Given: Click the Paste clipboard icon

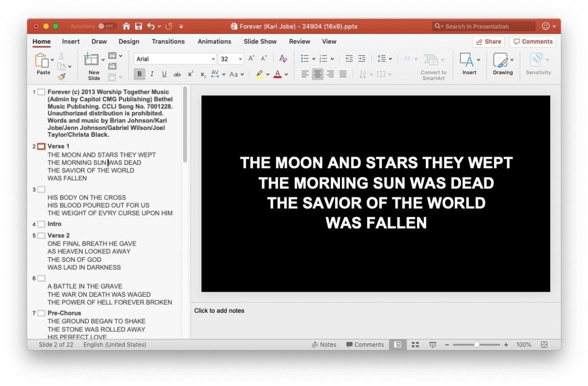Looking at the screenshot, I should (41, 60).
